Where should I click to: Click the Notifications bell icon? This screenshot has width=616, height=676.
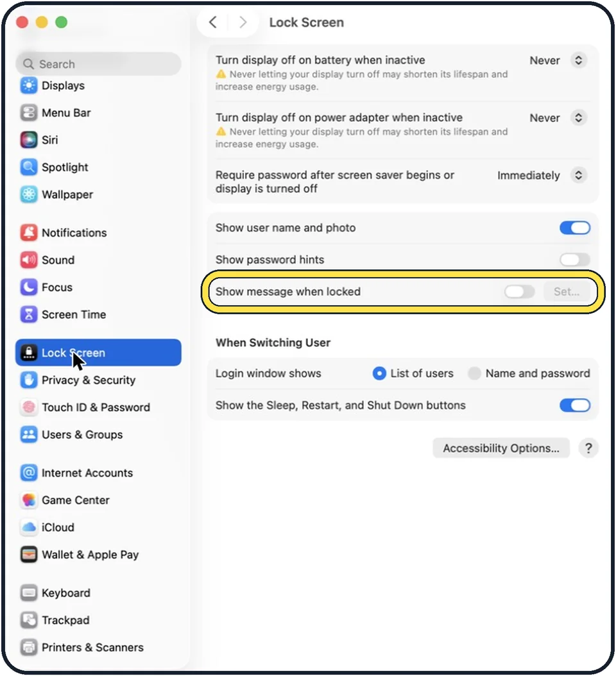tap(29, 232)
